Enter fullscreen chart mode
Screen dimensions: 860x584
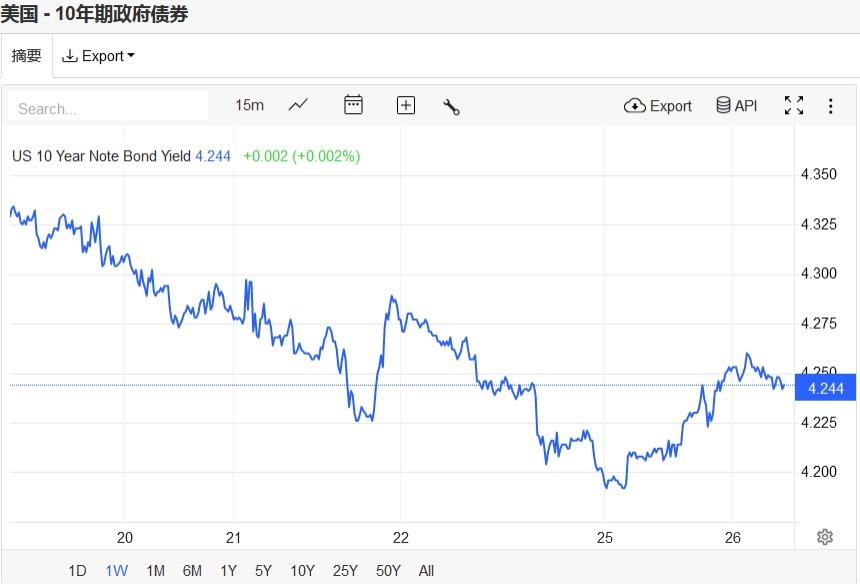(x=794, y=105)
